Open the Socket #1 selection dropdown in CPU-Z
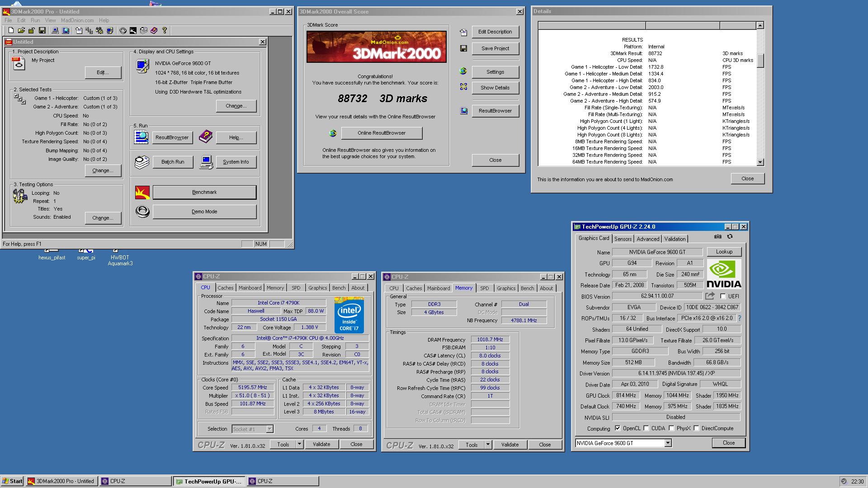 (x=269, y=429)
